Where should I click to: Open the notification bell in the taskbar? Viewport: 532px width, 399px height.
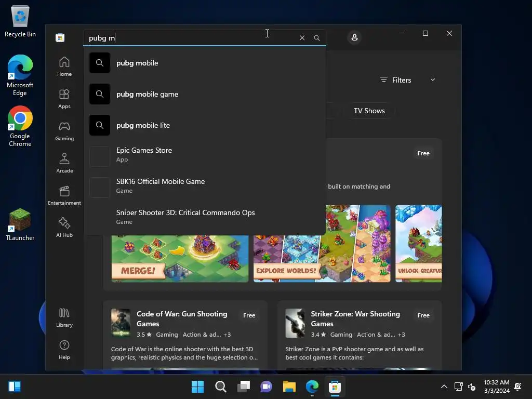pyautogui.click(x=518, y=387)
